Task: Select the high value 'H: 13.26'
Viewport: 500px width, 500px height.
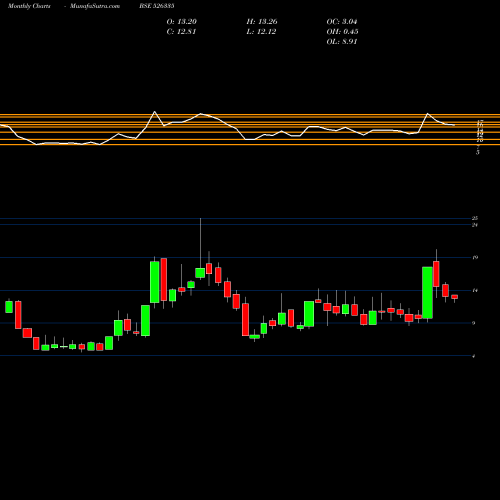Action: [262, 22]
